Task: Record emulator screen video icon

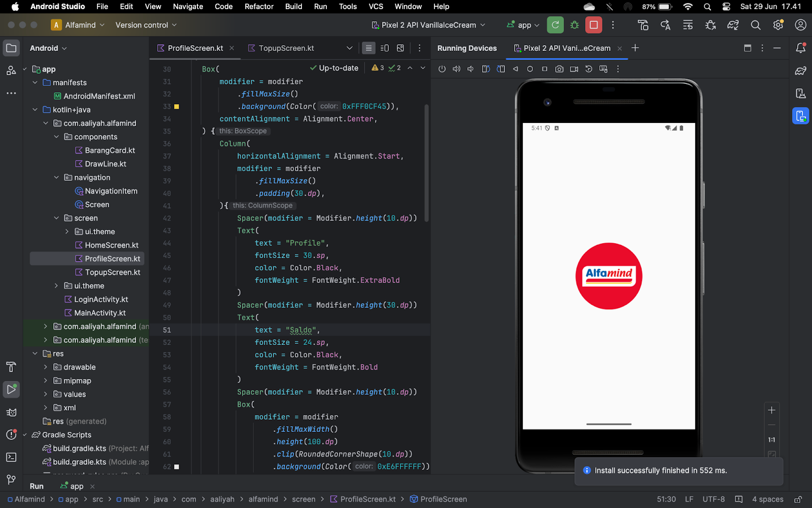Action: coord(574,69)
